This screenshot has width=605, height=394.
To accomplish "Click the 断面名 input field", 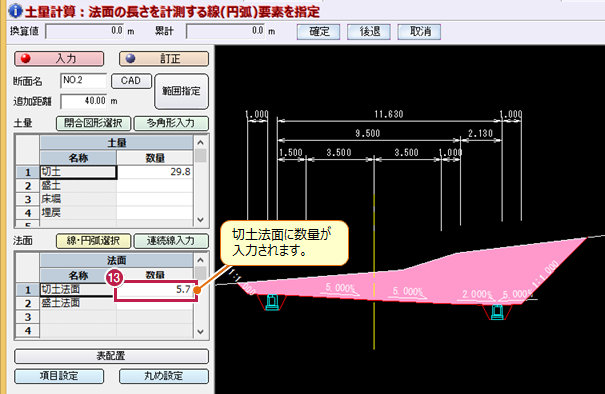I will [84, 81].
